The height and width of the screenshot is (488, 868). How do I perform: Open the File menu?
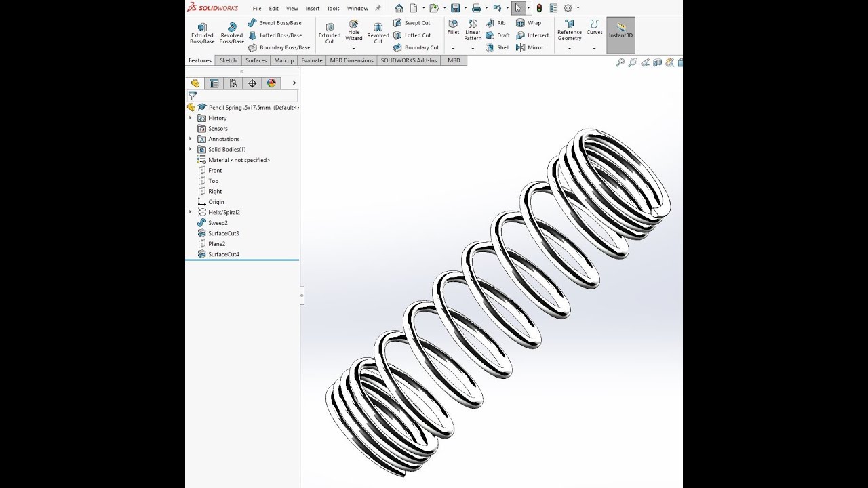(x=257, y=9)
